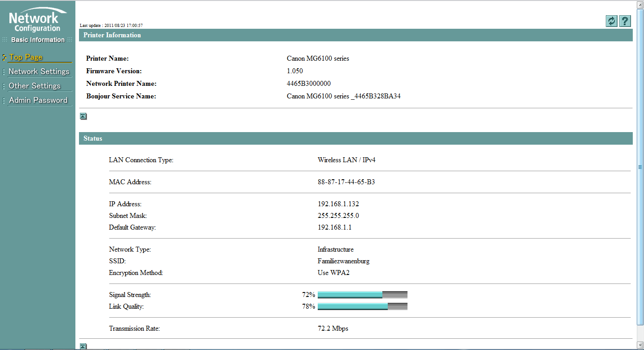Select the "Infrastructure" network type value
This screenshot has width=644, height=350.
[336, 249]
